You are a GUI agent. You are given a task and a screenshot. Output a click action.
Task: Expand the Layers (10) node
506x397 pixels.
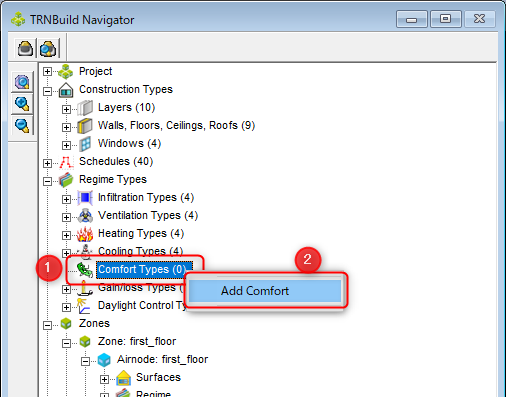click(66, 109)
